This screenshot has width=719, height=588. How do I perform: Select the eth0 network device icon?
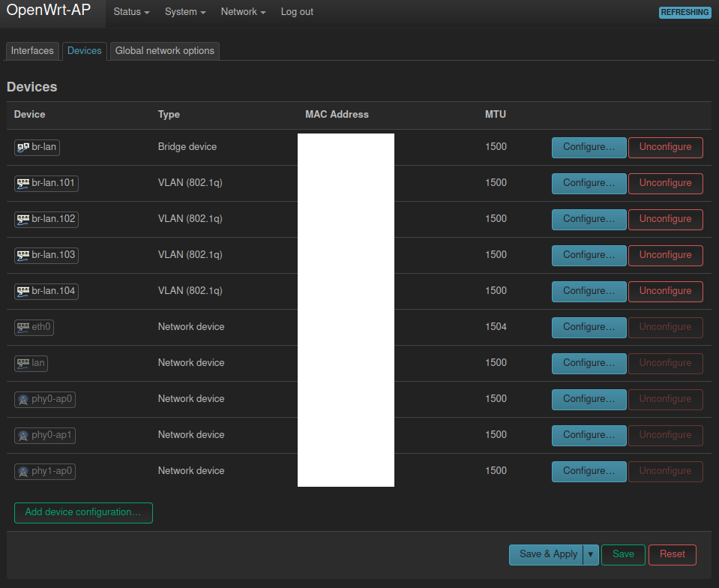tap(23, 328)
